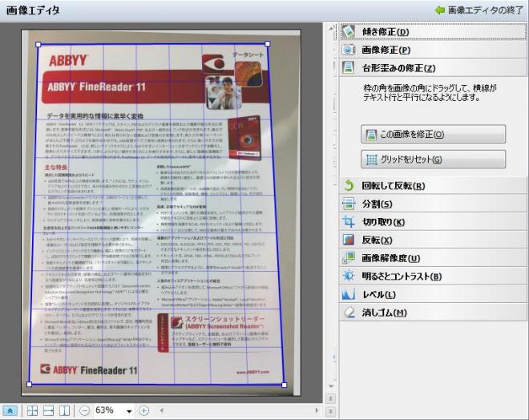529x420 pixels.
Task: Click the green exit arrow icon
Action: pyautogui.click(x=439, y=10)
